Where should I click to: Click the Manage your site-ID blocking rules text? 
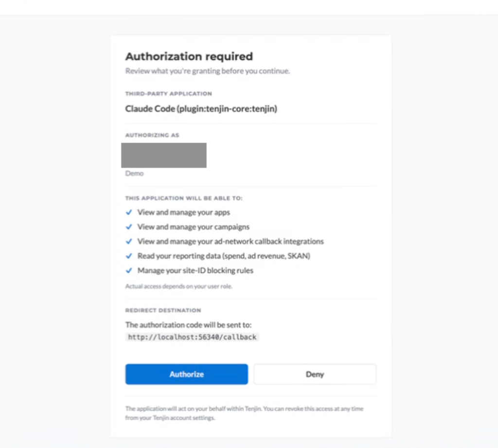196,270
